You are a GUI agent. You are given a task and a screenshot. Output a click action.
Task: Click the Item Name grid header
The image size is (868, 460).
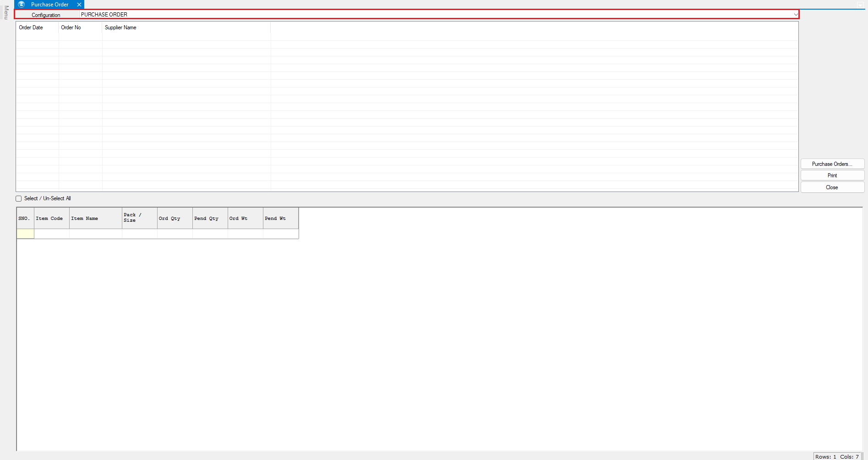(x=85, y=219)
